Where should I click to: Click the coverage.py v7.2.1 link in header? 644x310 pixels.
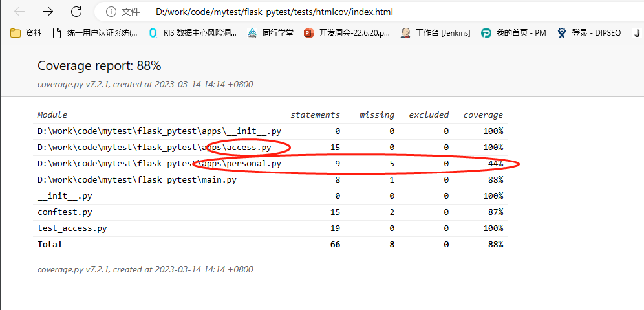(74, 84)
